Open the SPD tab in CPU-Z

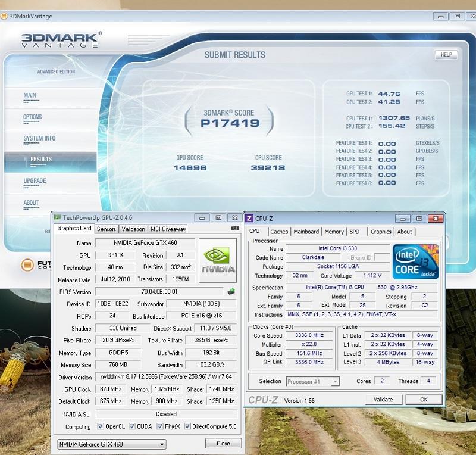click(x=354, y=232)
